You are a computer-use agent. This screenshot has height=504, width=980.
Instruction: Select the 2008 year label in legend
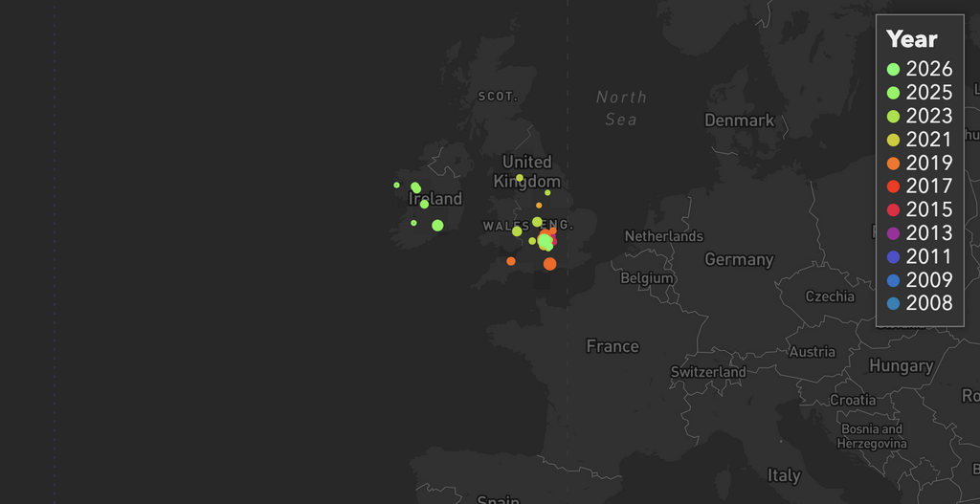[x=928, y=303]
